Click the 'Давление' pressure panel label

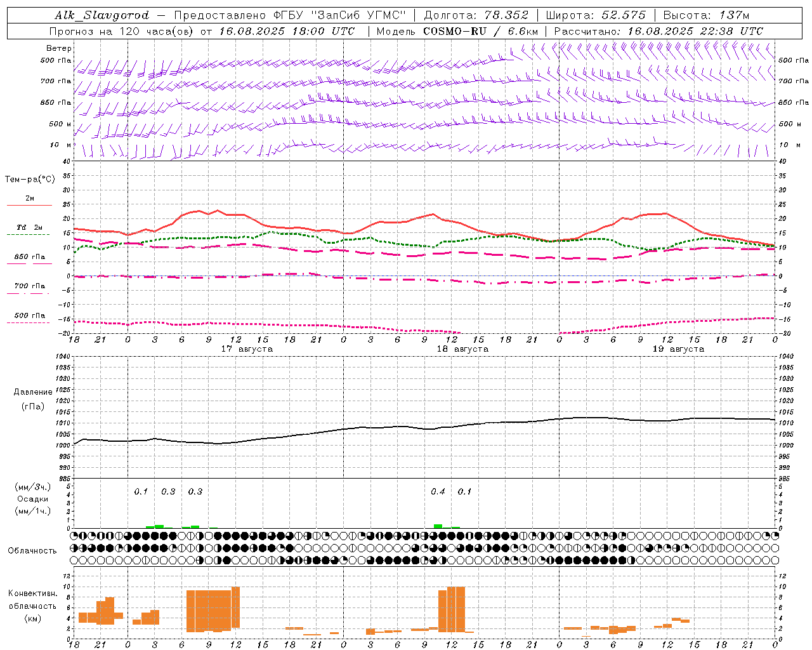pyautogui.click(x=32, y=392)
